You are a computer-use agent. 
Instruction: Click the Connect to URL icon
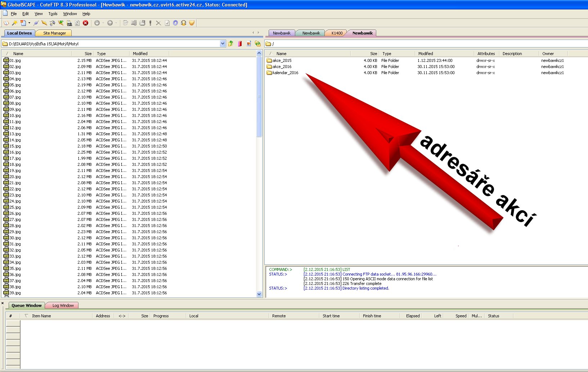69,23
